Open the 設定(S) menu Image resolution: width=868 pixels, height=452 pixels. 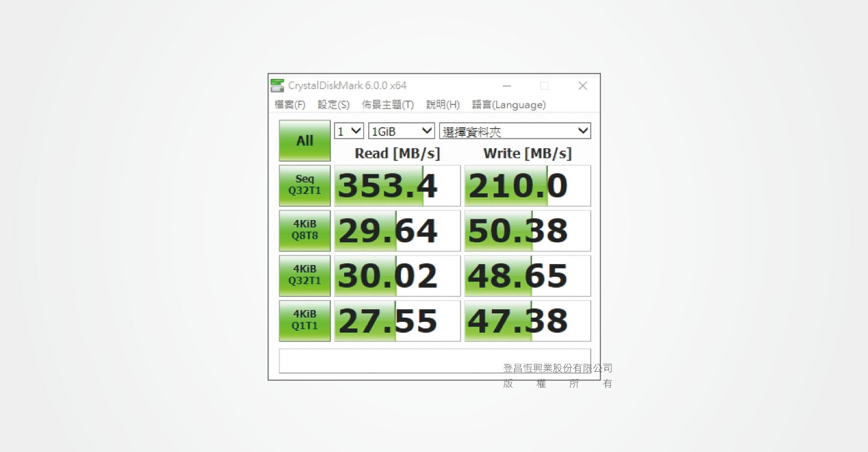(333, 105)
